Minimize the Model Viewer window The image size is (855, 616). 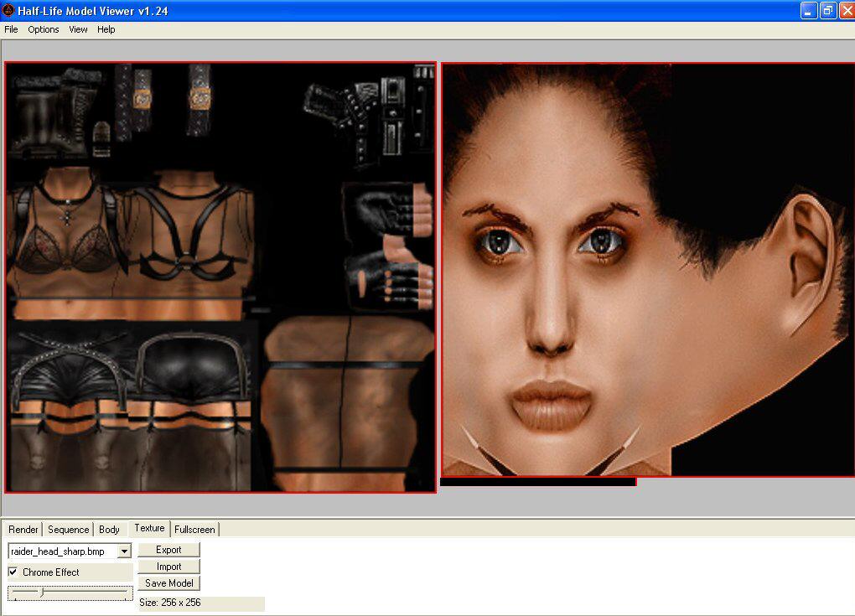[808, 10]
